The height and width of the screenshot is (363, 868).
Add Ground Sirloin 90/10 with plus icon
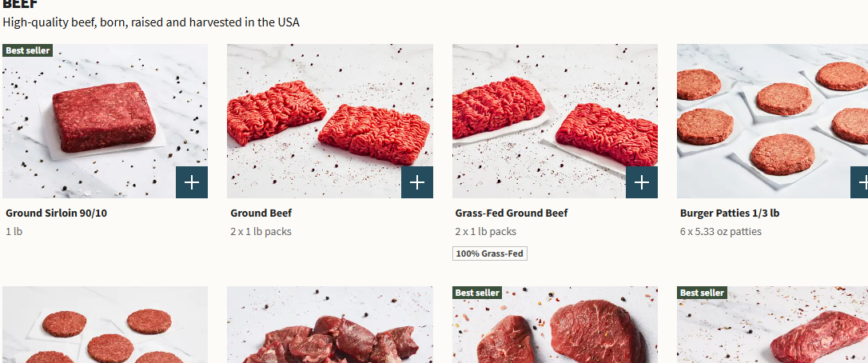pos(192,182)
